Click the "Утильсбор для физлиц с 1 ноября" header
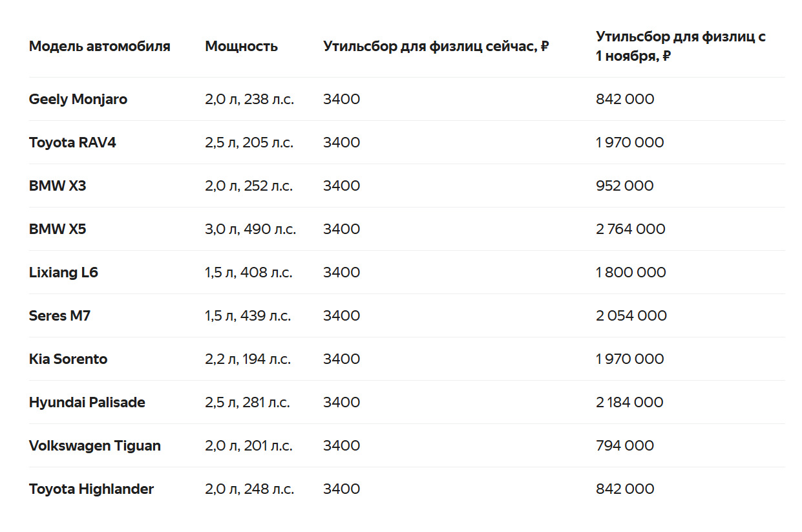Image resolution: width=802 pixels, height=532 pixels. [680, 46]
